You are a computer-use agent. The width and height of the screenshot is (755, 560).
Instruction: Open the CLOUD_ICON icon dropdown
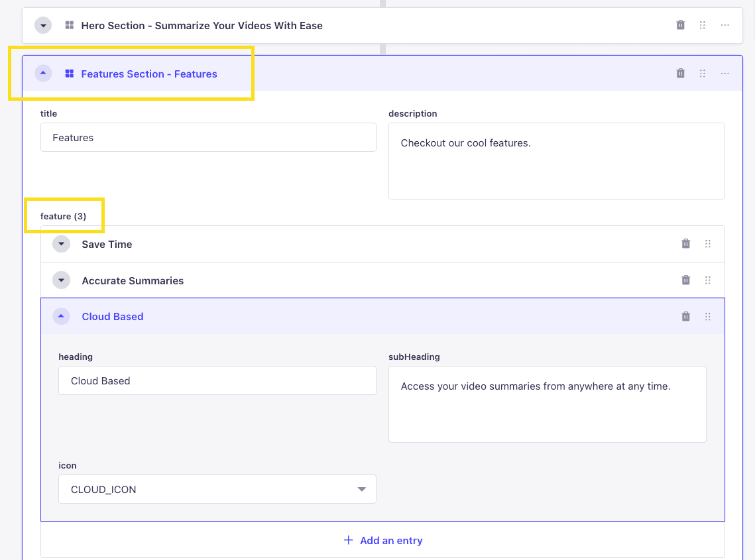217,489
